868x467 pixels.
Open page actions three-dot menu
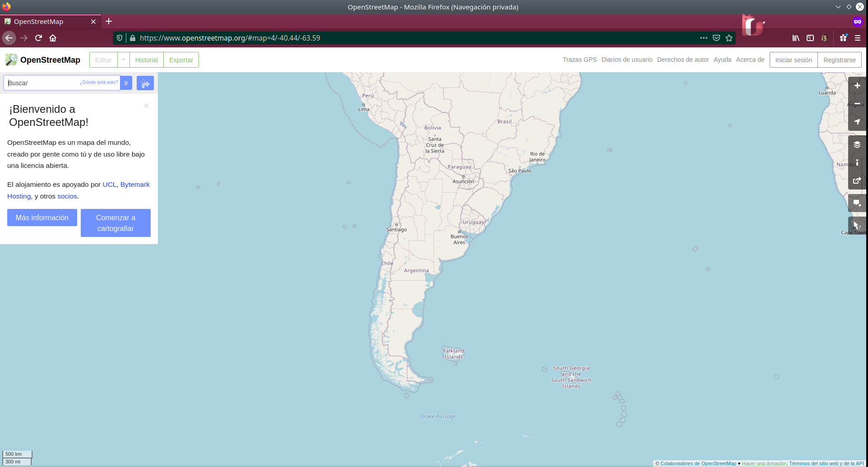pos(704,38)
